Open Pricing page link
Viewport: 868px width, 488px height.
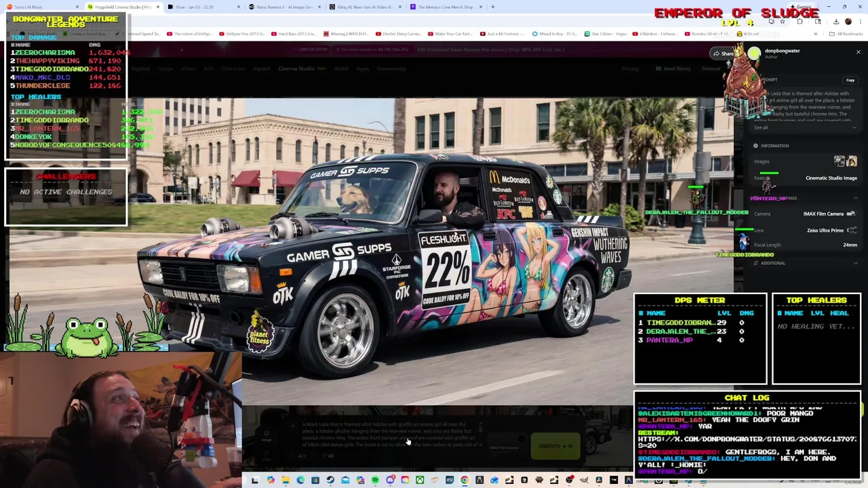(631, 68)
